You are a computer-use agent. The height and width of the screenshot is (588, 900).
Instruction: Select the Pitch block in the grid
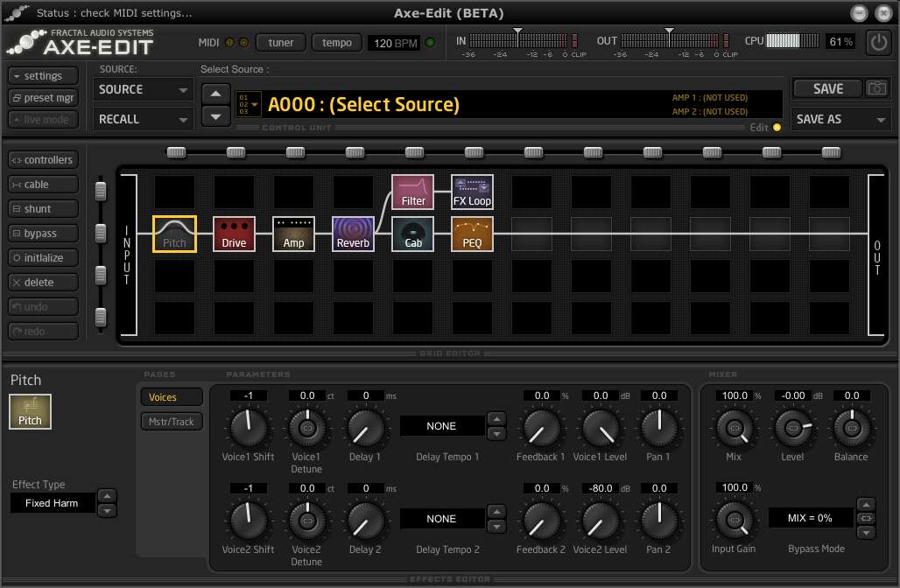click(x=174, y=234)
